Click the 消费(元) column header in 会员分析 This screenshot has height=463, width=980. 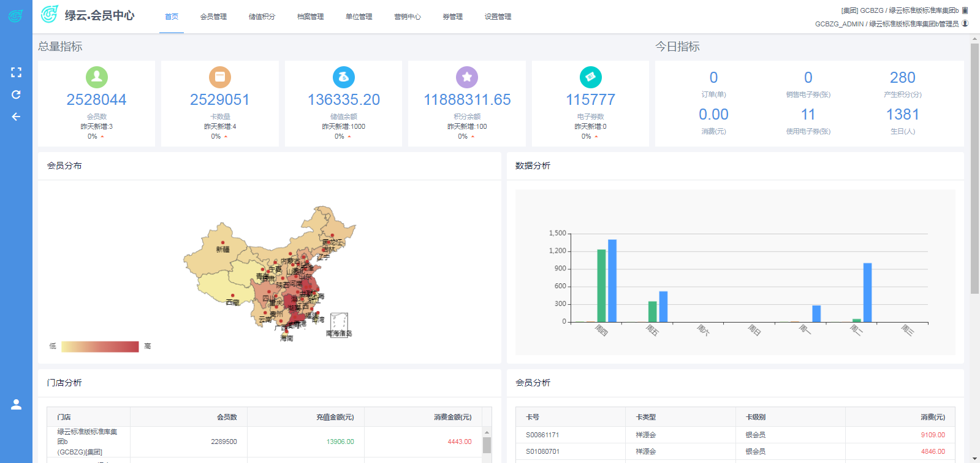click(x=932, y=417)
